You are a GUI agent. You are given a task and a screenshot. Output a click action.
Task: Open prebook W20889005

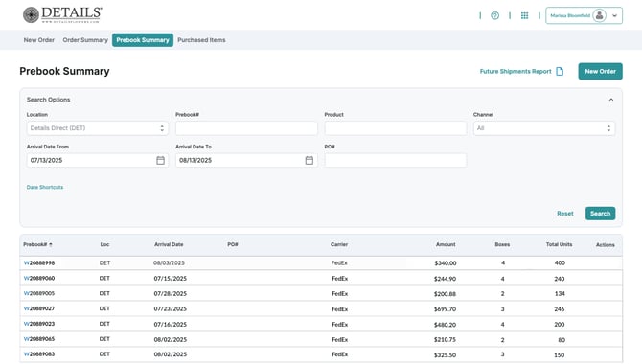point(39,293)
